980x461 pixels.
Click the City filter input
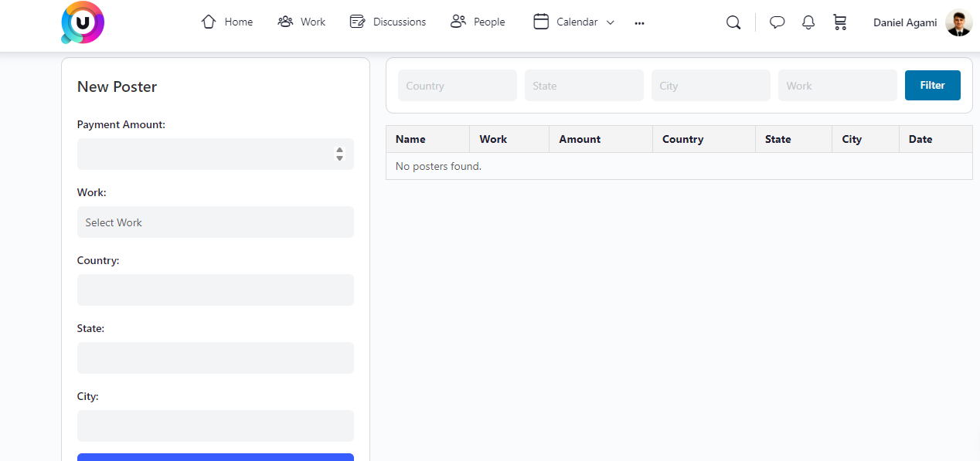click(711, 85)
